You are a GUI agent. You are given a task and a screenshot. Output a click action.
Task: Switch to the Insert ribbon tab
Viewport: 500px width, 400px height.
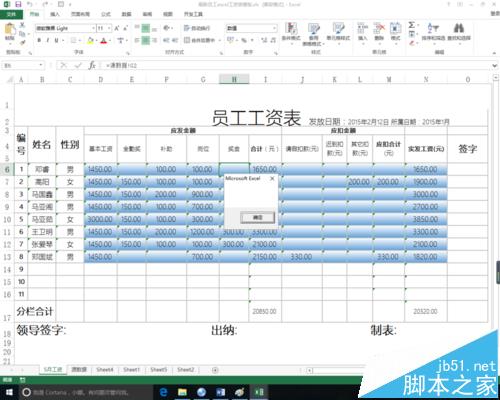(x=55, y=14)
